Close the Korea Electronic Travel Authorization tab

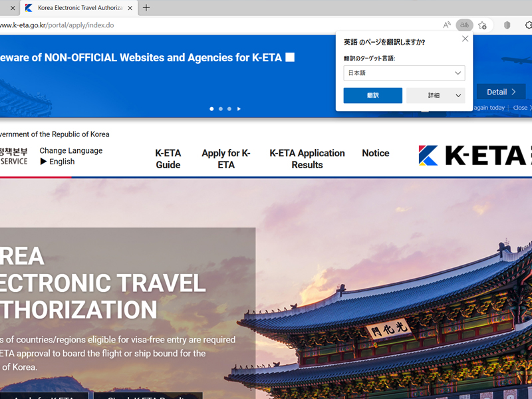(130, 8)
